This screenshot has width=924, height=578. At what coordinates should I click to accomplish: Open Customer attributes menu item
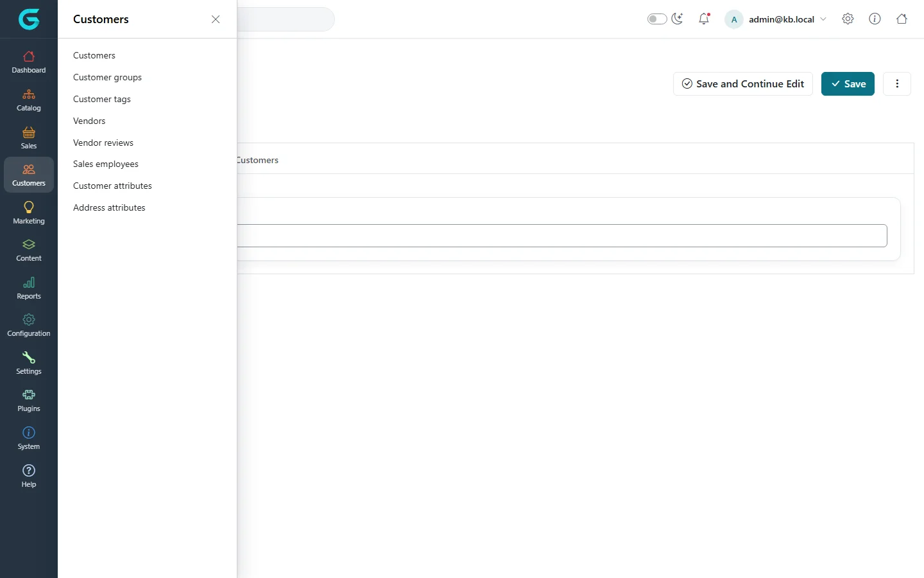[x=112, y=186]
